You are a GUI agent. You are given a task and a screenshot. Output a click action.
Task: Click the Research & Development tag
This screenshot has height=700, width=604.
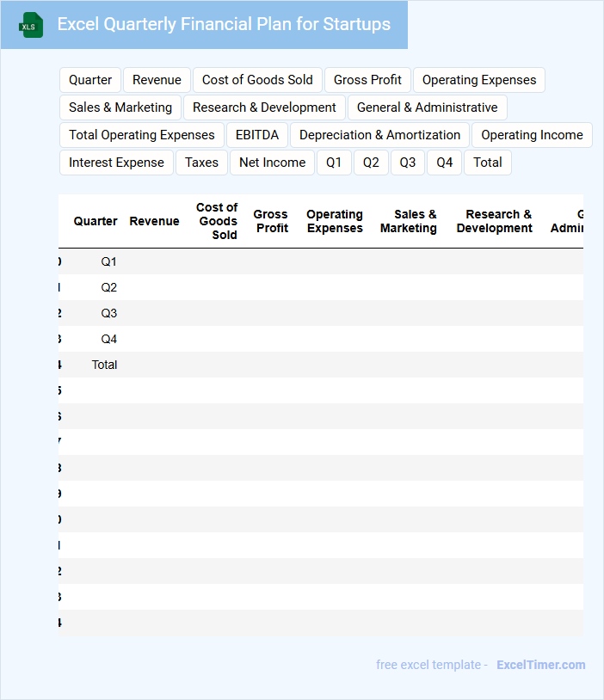264,107
